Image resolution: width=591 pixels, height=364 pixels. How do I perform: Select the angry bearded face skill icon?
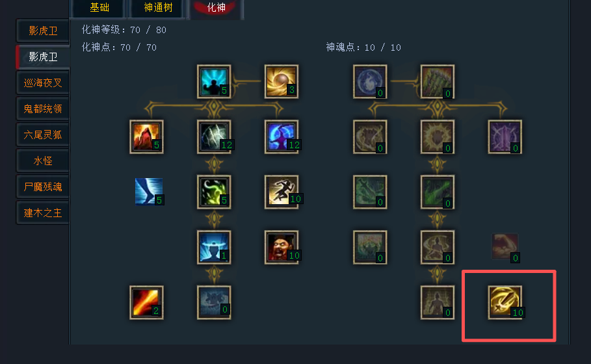tap(281, 247)
